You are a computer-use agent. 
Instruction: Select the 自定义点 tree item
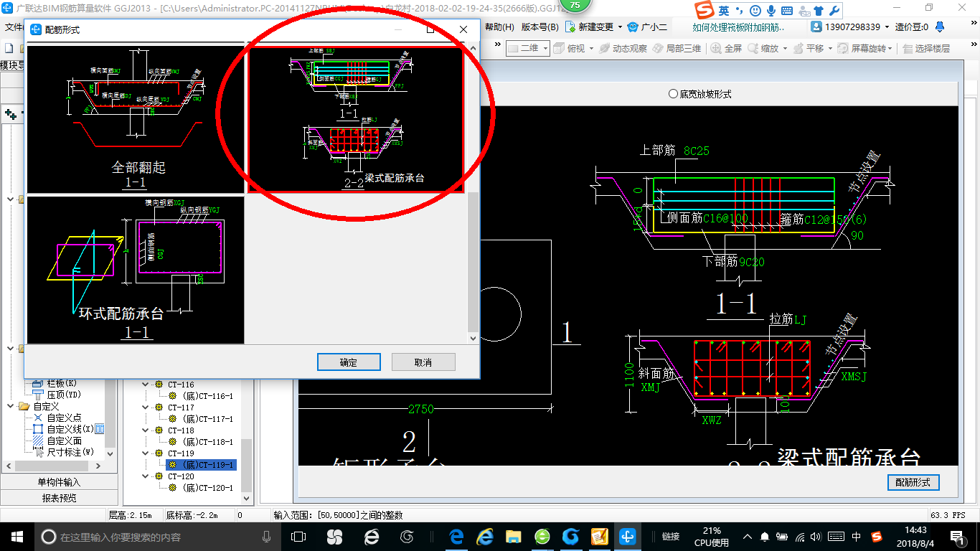coord(65,418)
